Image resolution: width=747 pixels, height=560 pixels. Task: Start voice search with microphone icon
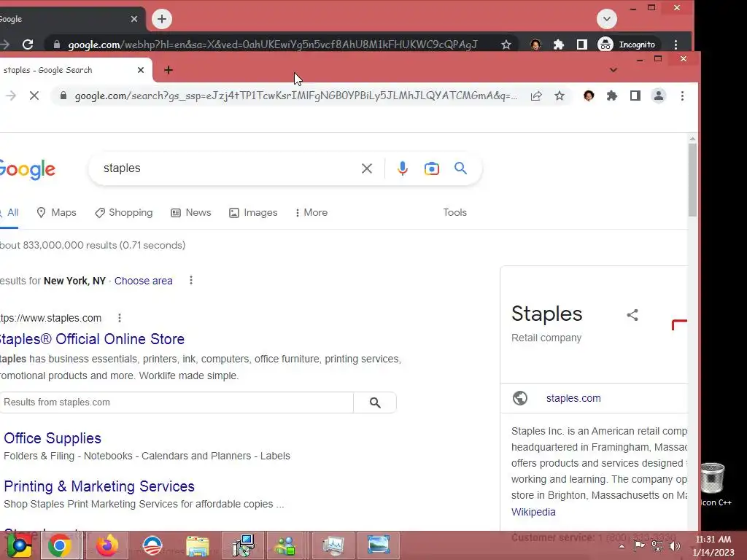pos(403,168)
